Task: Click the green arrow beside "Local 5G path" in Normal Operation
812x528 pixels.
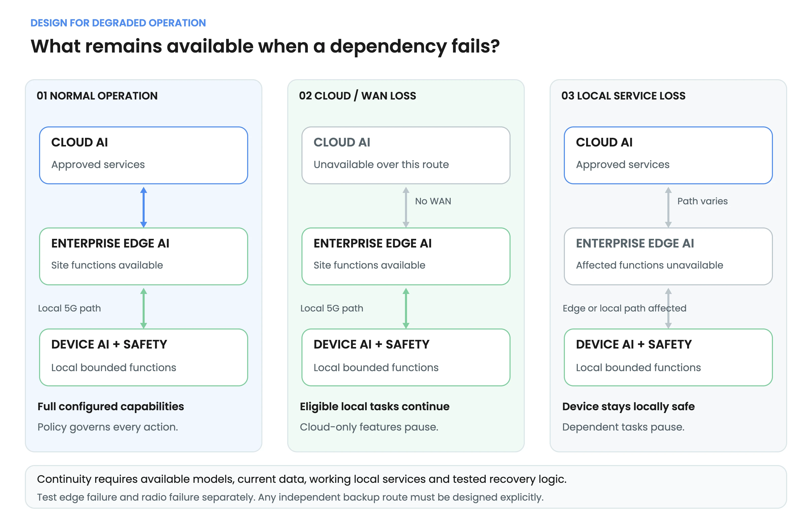Action: coord(144,308)
